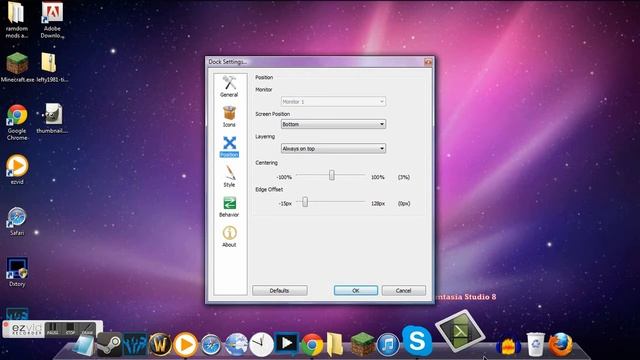Select the lefty1981 zip file on desktop
This screenshot has width=640, height=360.
[52, 68]
